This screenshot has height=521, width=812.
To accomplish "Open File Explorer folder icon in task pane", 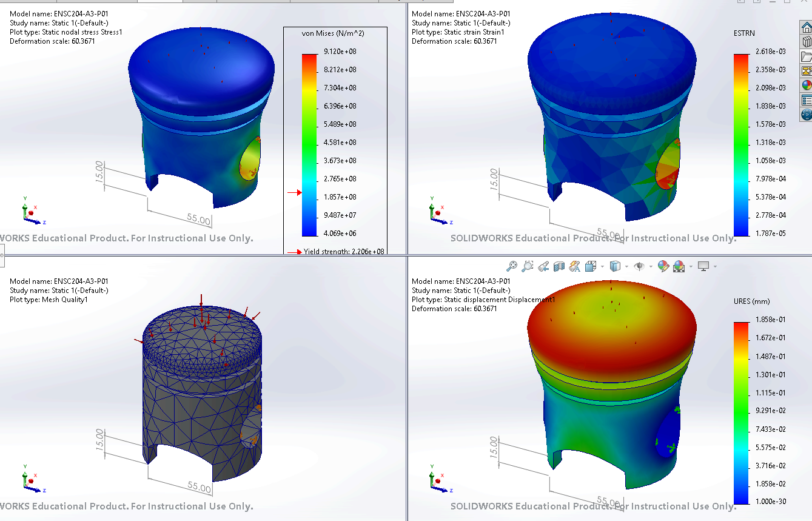I will (806, 56).
